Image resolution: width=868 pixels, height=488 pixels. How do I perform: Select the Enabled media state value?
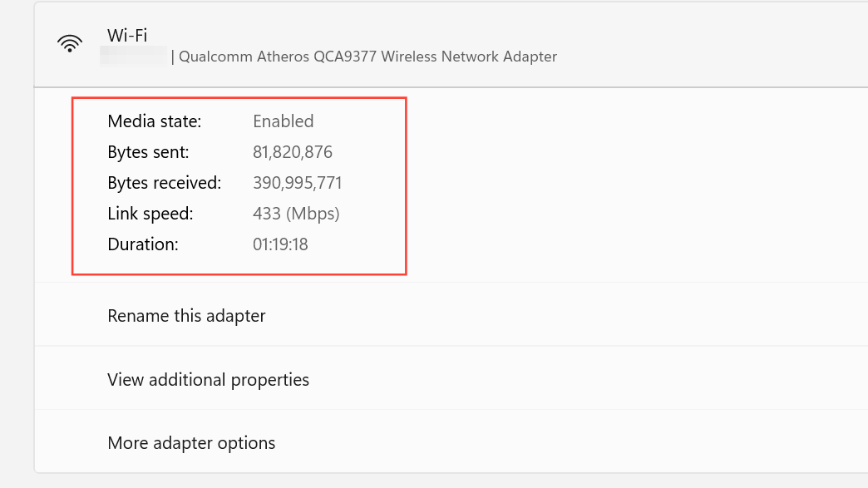click(x=283, y=121)
